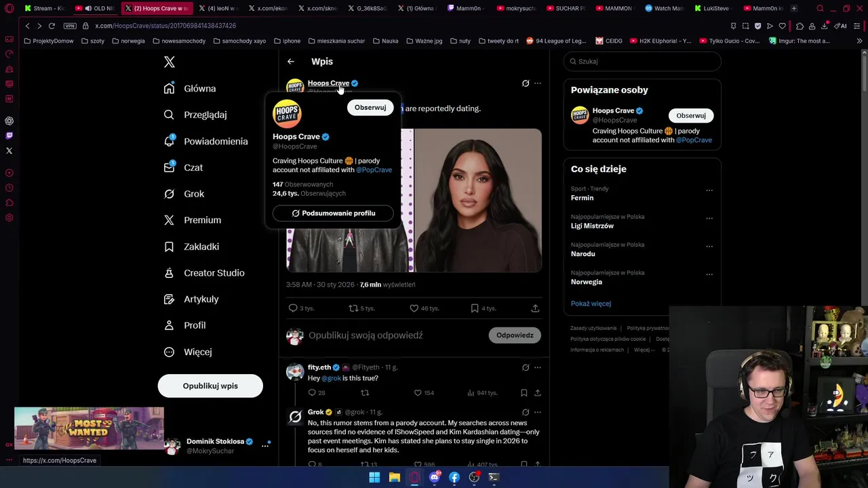This screenshot has height=488, width=868.
Task: Open more options for Norwegia trend
Action: (x=709, y=274)
